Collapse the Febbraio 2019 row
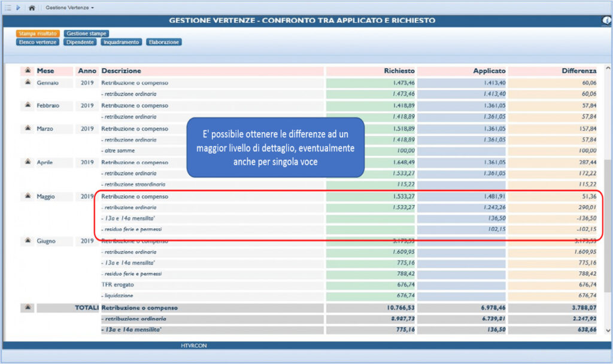613x364 pixels. (x=28, y=105)
